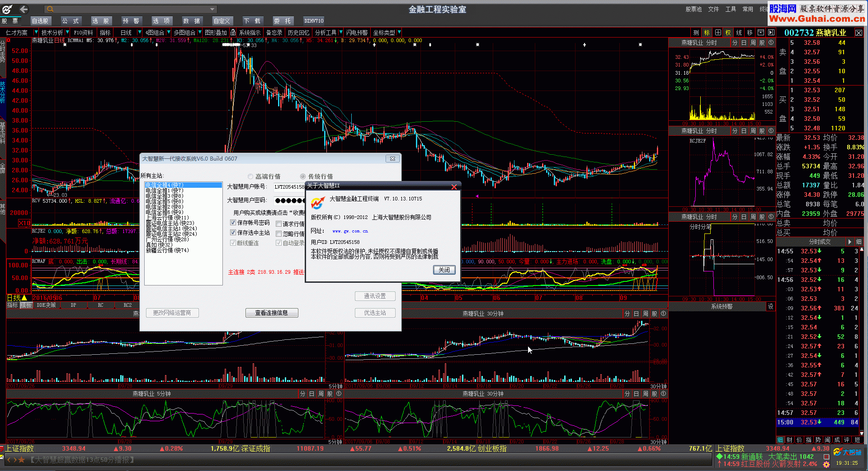Click the lock icon next to 图形叠加
Viewport: 868px width, 471px height.
point(233,33)
